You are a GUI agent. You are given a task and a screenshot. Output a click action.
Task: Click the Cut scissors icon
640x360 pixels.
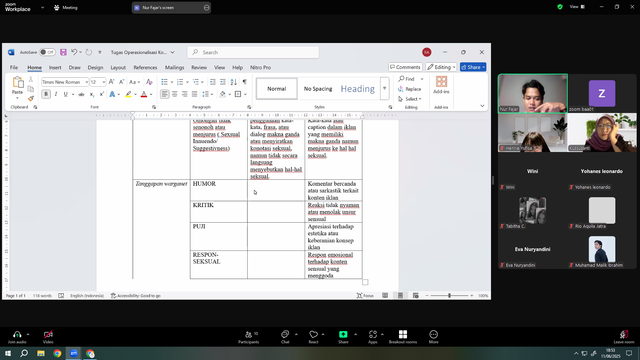coord(31,80)
